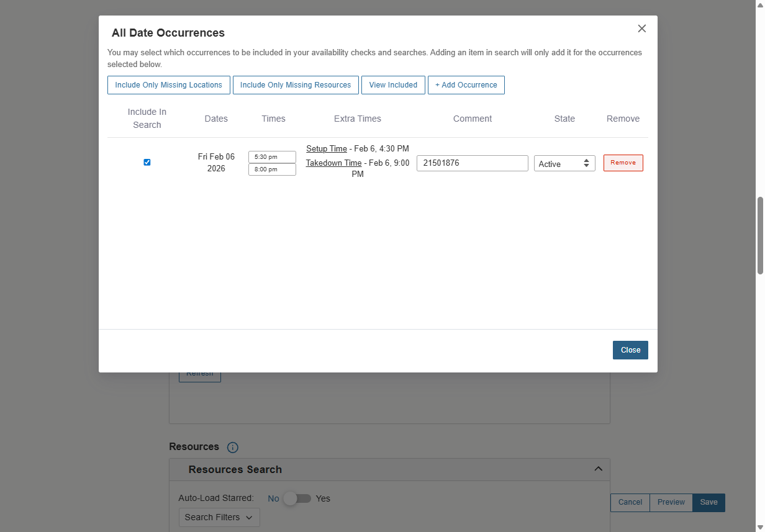Click Include Only Missing Resources button
This screenshot has height=532, width=765.
coord(296,85)
